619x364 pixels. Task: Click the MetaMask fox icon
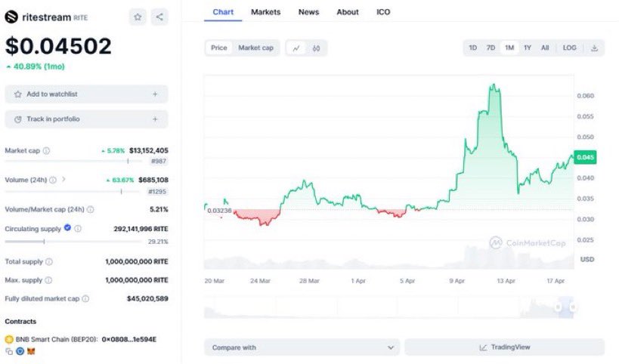(x=31, y=351)
